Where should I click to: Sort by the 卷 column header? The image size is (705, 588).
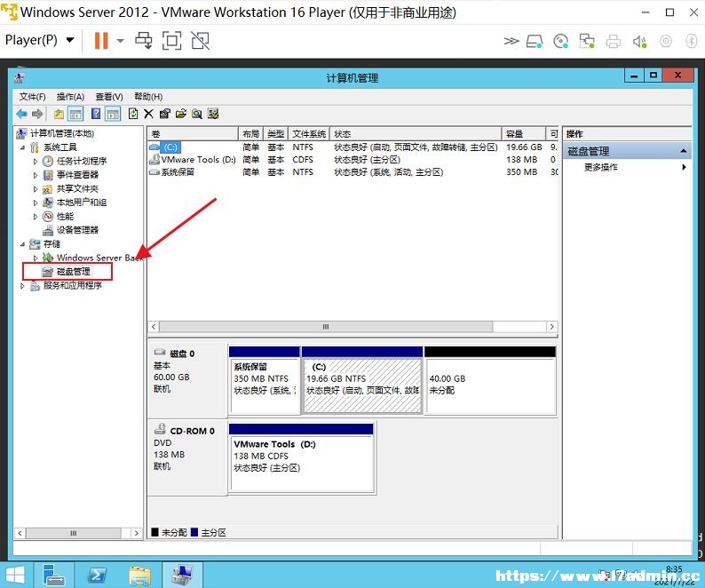[x=193, y=133]
